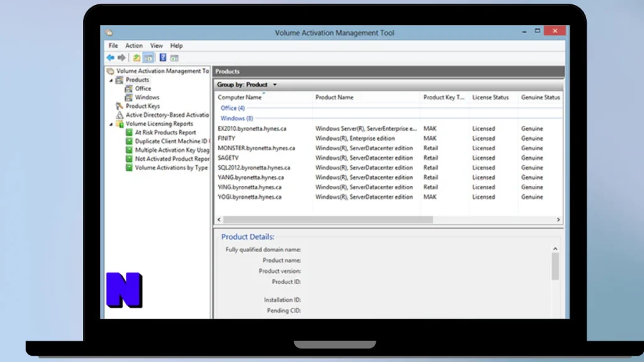Select Product Keys in the tree
Image resolution: width=644 pixels, height=362 pixels.
(143, 106)
